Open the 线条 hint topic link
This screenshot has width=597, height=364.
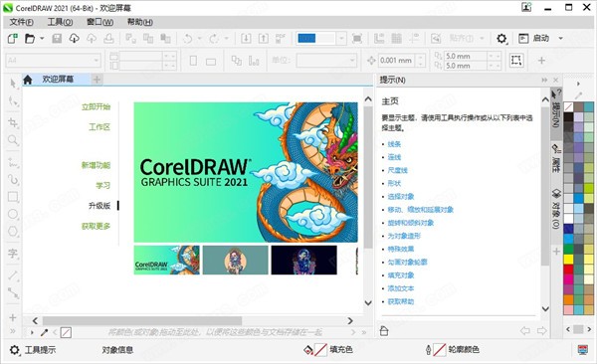pos(394,144)
